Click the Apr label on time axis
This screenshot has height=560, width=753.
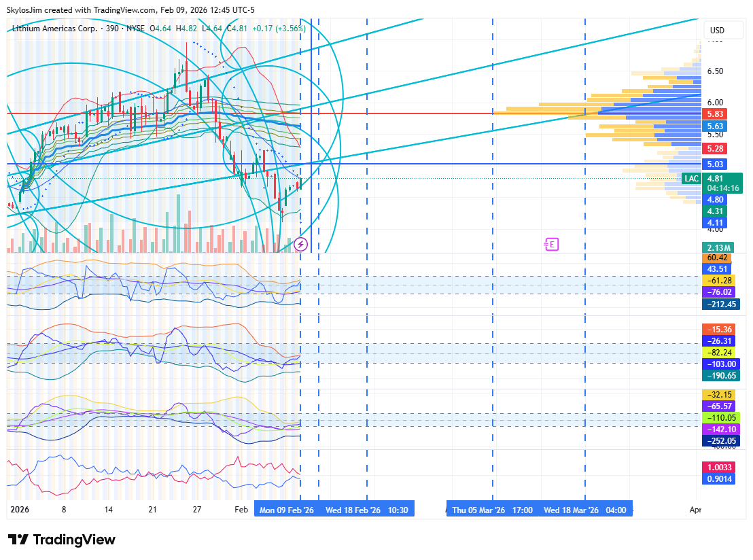tap(695, 510)
